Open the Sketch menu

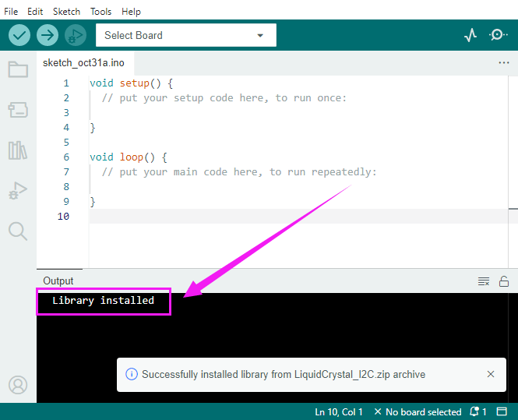[x=66, y=12]
